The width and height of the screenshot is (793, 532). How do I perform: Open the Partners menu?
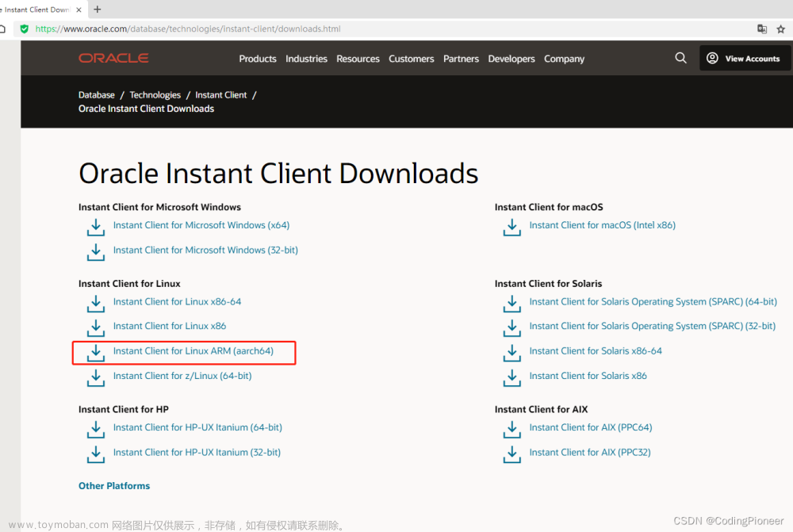coord(461,59)
